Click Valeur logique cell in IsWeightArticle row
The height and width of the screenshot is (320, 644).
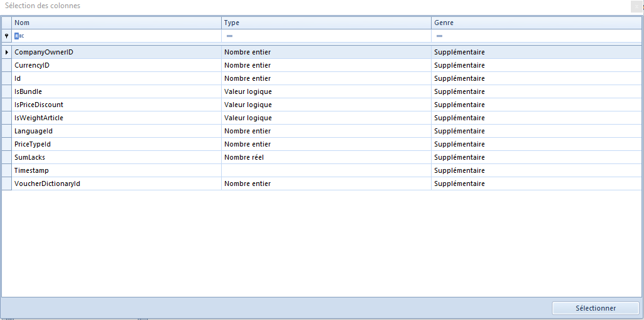click(x=326, y=118)
